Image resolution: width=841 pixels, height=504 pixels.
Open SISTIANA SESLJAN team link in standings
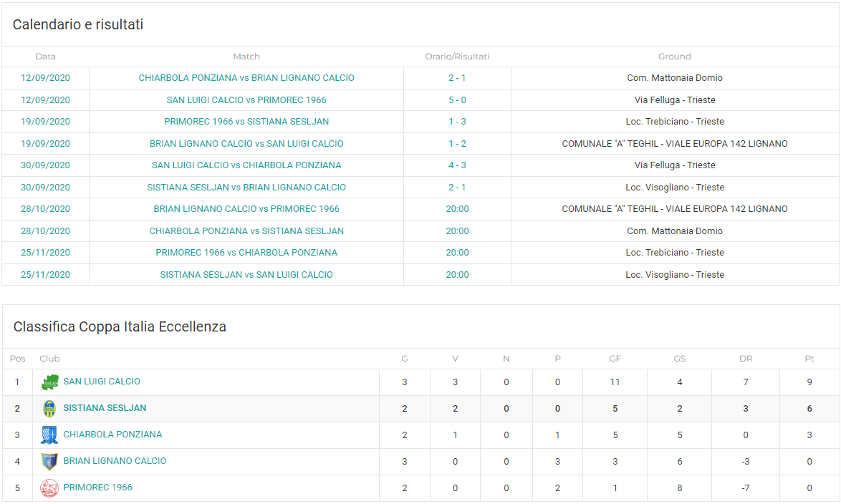pyautogui.click(x=105, y=408)
